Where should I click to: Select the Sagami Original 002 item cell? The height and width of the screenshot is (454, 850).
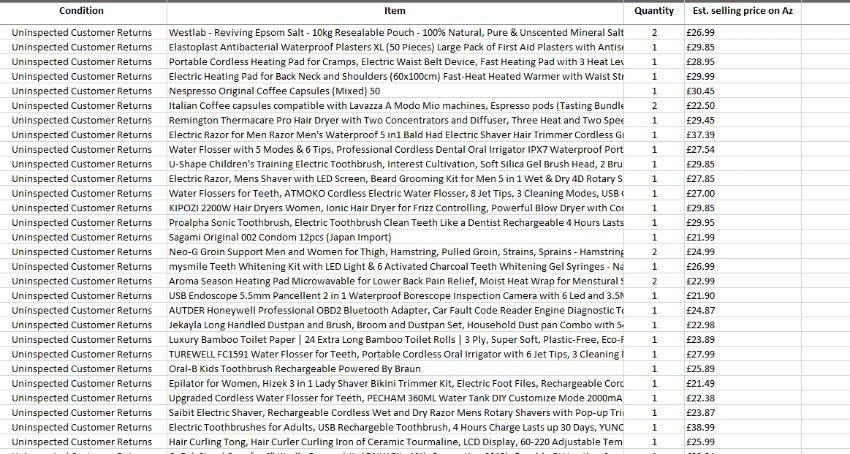pos(395,237)
